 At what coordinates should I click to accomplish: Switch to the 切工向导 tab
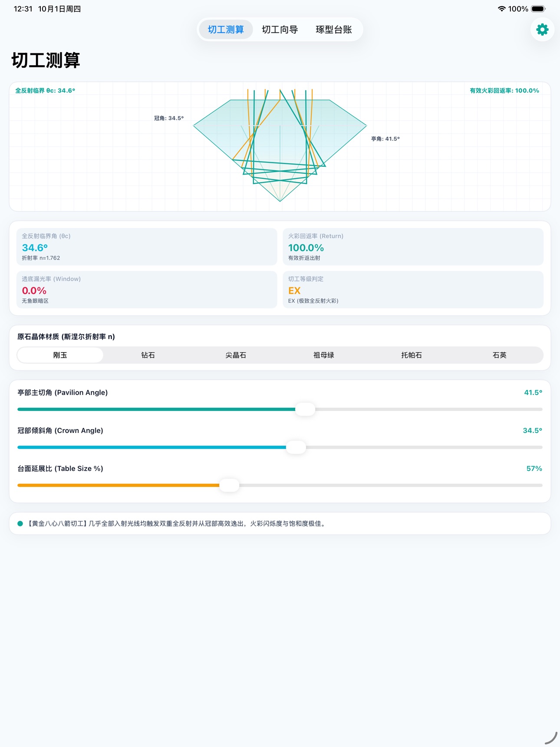tap(280, 30)
